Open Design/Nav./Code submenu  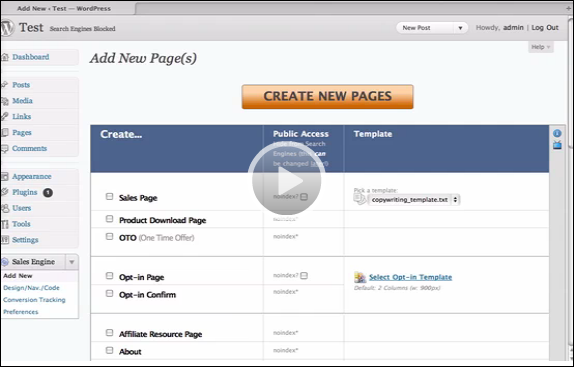click(x=31, y=288)
